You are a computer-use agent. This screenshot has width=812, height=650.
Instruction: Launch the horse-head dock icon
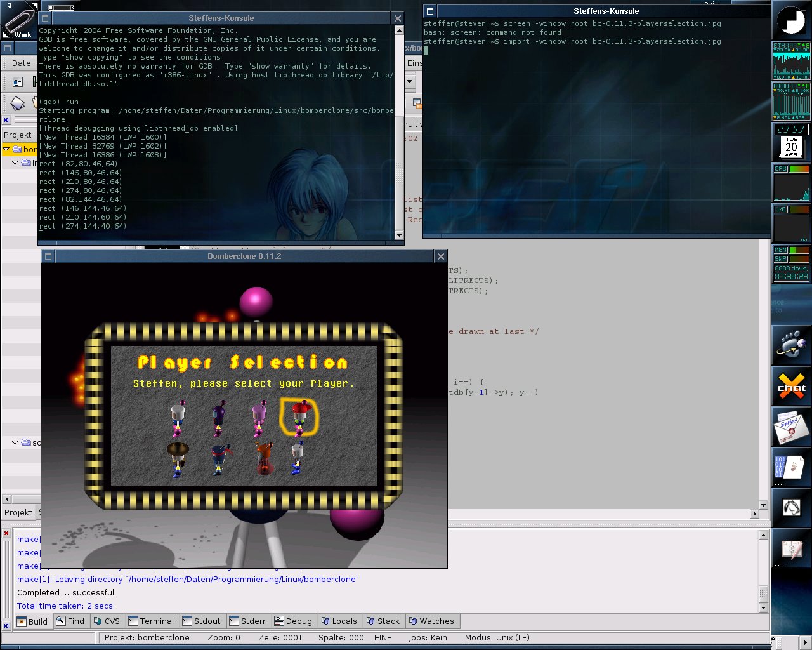tap(791, 508)
